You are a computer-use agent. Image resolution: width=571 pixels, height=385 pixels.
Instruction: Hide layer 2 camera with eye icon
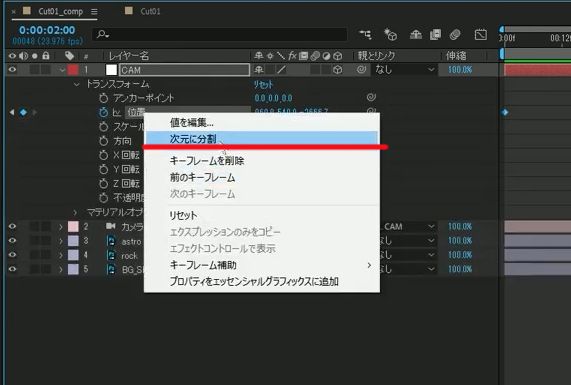pos(12,226)
